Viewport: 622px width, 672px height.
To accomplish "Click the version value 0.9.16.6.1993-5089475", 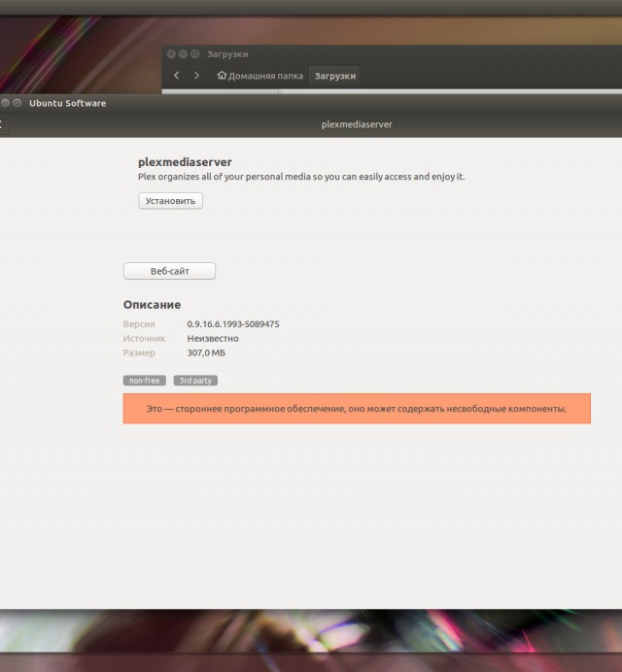I will point(233,324).
